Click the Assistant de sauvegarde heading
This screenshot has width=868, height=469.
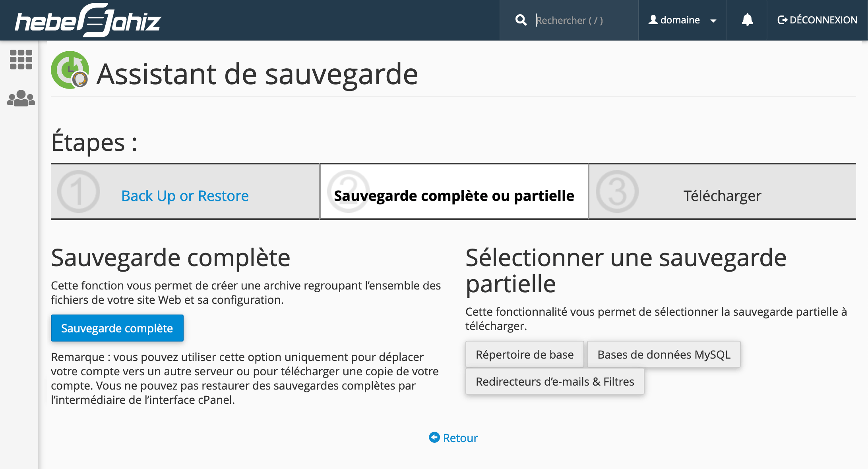point(257,74)
